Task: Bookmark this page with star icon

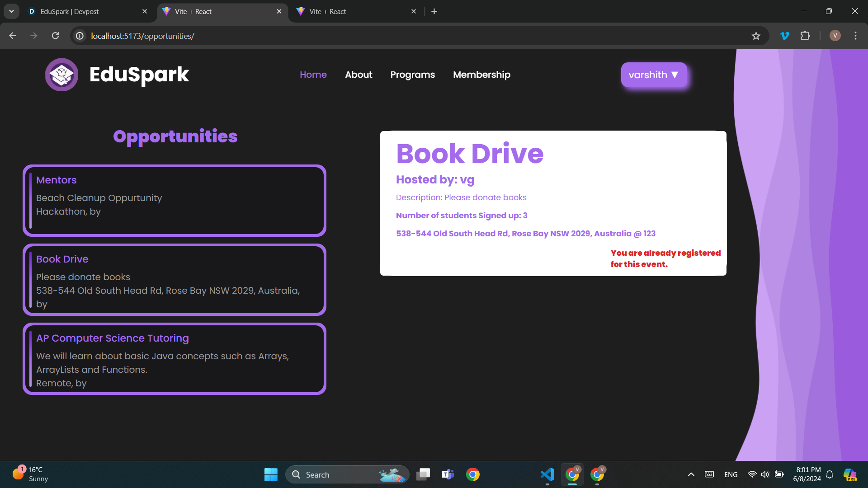Action: point(756,36)
